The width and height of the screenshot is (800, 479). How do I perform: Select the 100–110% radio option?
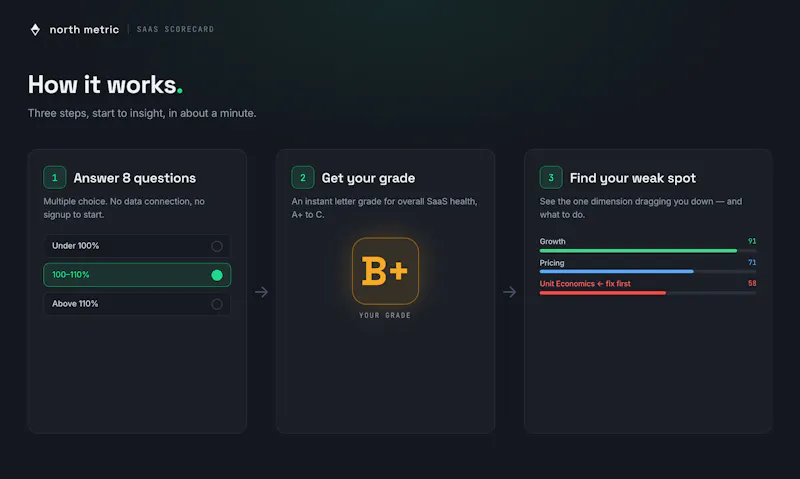(137, 275)
